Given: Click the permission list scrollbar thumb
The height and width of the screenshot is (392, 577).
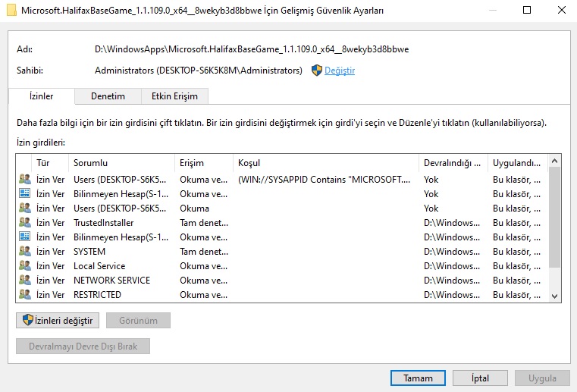Looking at the screenshot, I should [x=554, y=217].
